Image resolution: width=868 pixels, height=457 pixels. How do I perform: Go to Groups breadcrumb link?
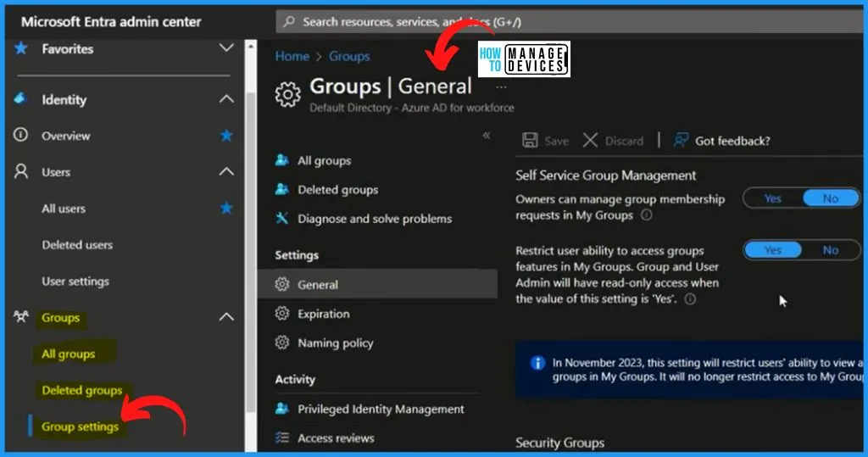[x=349, y=56]
